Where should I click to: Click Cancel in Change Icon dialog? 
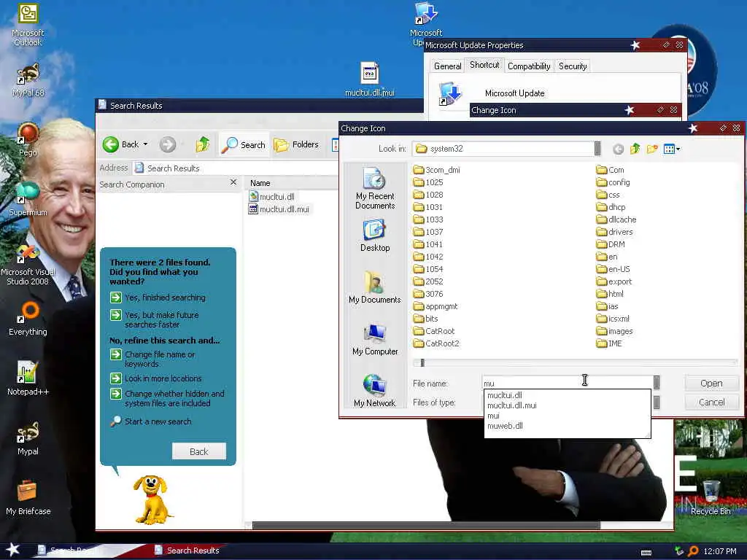click(711, 402)
